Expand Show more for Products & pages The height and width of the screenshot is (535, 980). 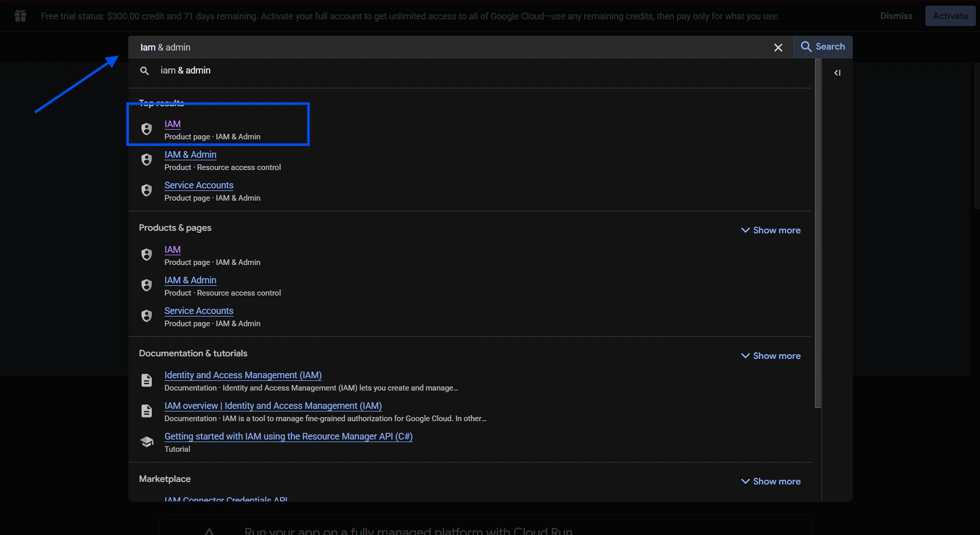click(x=771, y=230)
